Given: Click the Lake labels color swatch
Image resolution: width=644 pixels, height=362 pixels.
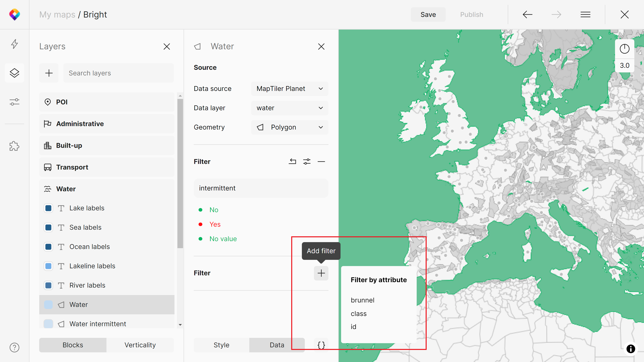Looking at the screenshot, I should 48,208.
